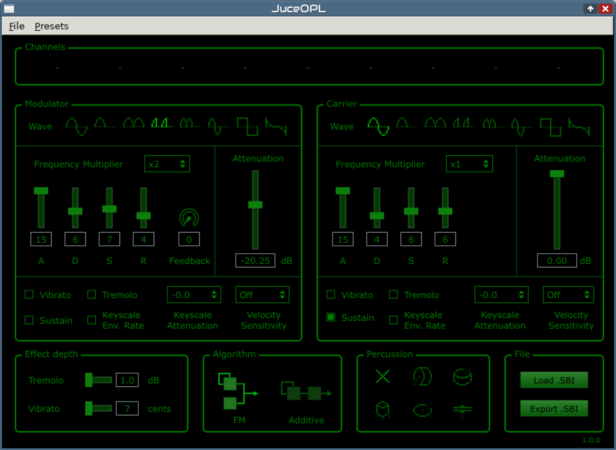
Task: Select Carrier quarter-sine pulse wave icon
Action: click(464, 123)
